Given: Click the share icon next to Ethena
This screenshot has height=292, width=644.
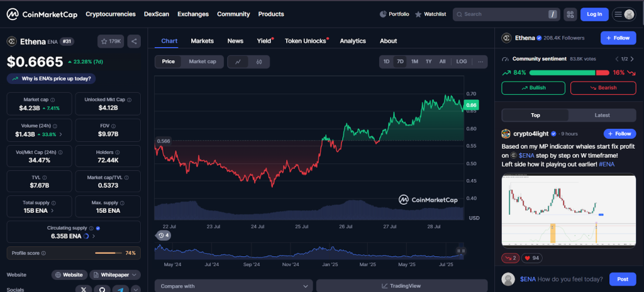Looking at the screenshot, I should pos(134,41).
